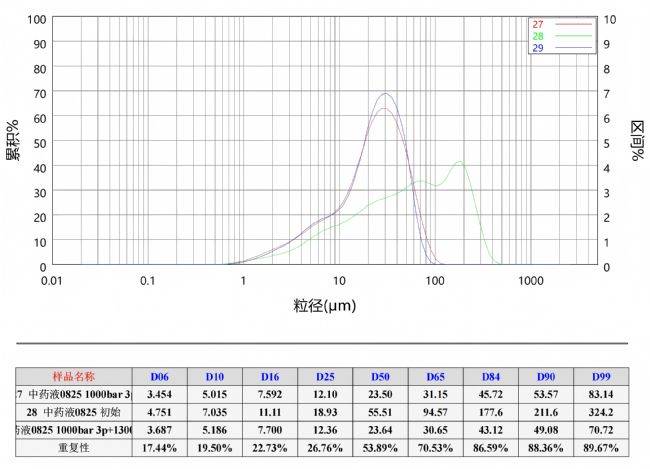Screen dimensions: 650x469
Task: Click the 17.44% repeatability cell
Action: pos(160,448)
